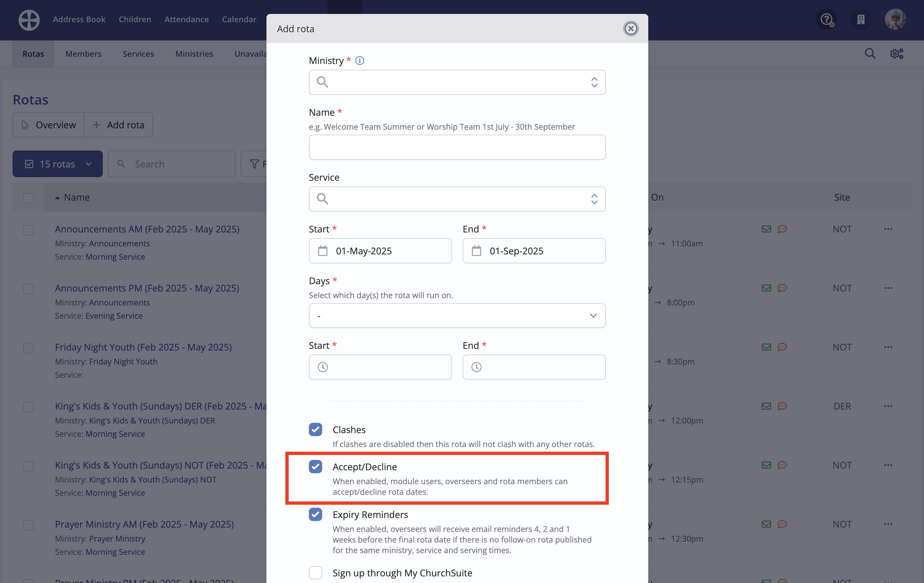Open Friday Night Youth (Feb 2025 - May 2025) rota
Image resolution: width=924 pixels, height=583 pixels.
[144, 347]
